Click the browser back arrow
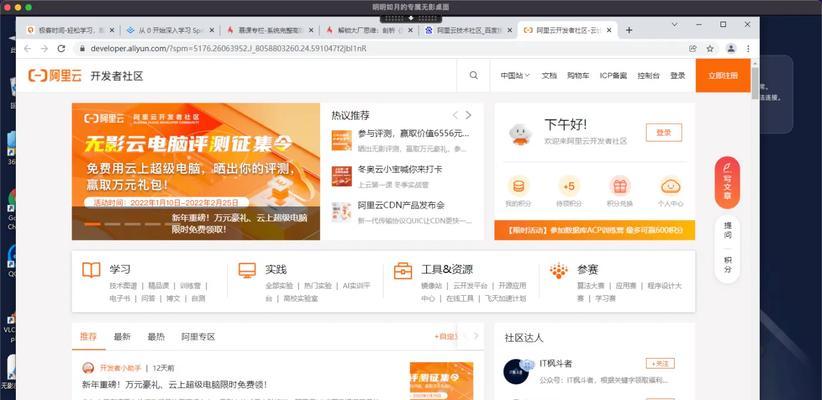Viewport: 822px width, 400px height. pos(28,48)
